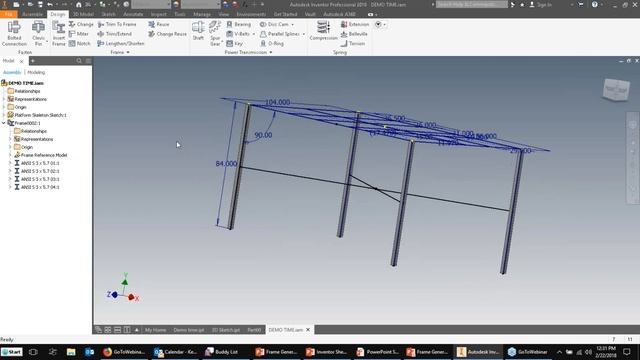The width and height of the screenshot is (640, 360).
Task: Expand the Platform Skeleton Sketch:1 node
Action: [4, 115]
